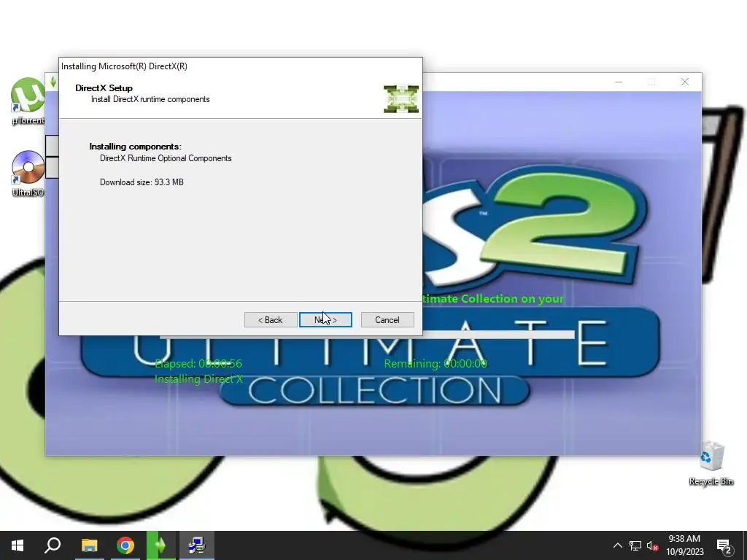747x560 pixels.
Task: Minimize the Sims 2 installer window
Action: (619, 82)
